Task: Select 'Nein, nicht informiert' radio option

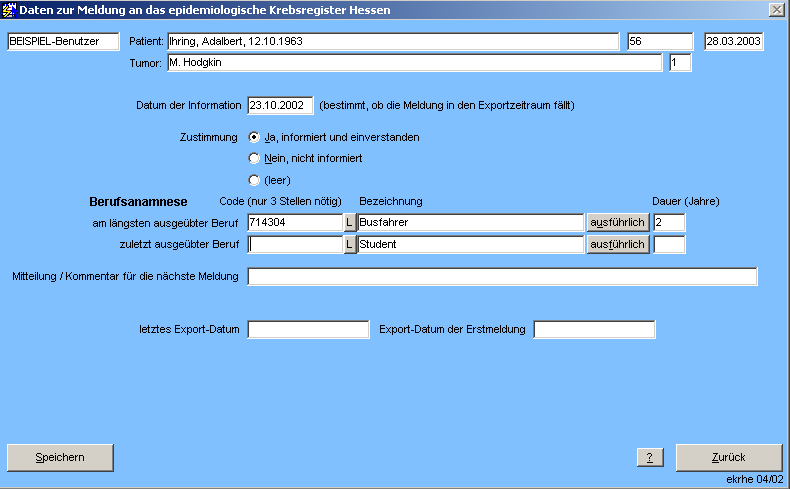Action: 254,158
